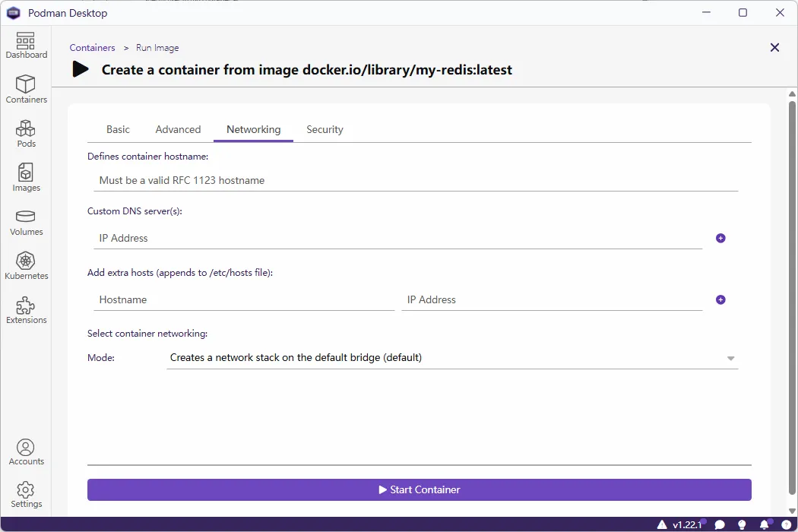Open the Pods view
This screenshot has width=798, height=532.
click(x=26, y=134)
